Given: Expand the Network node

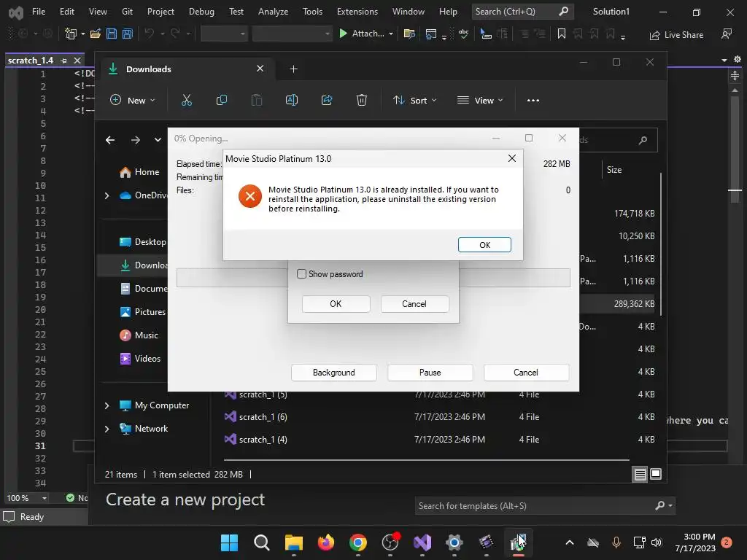Looking at the screenshot, I should [107, 429].
